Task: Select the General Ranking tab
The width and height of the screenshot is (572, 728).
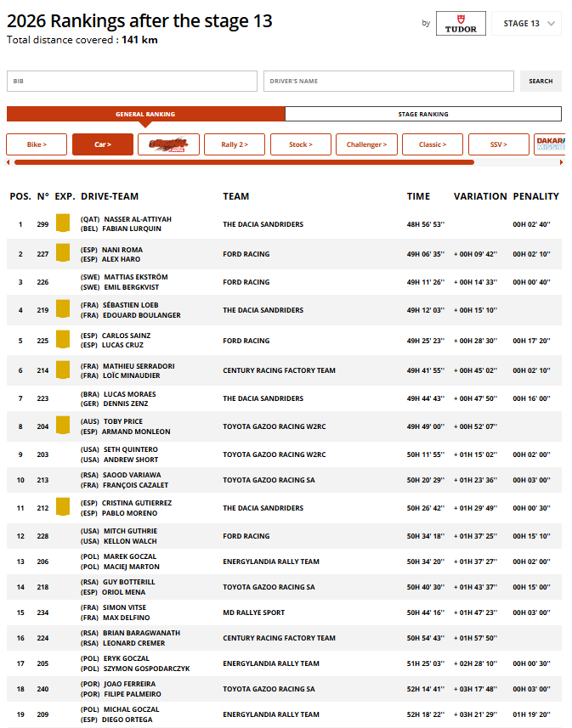Action: point(145,114)
